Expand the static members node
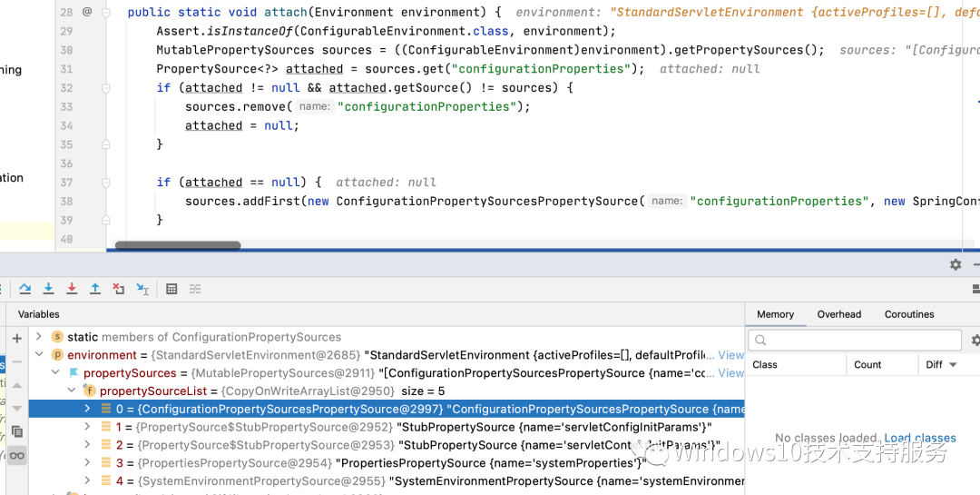Image resolution: width=980 pixels, height=495 pixels. (x=39, y=337)
